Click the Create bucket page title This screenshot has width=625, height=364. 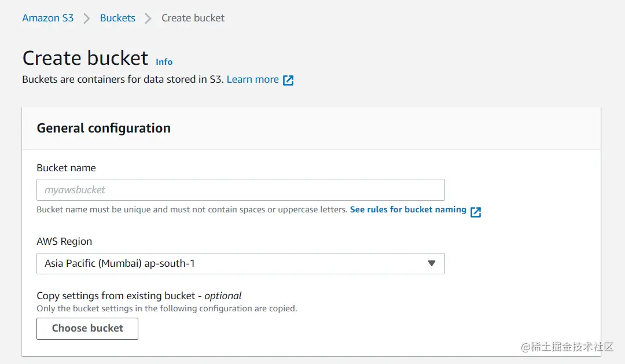[84, 58]
